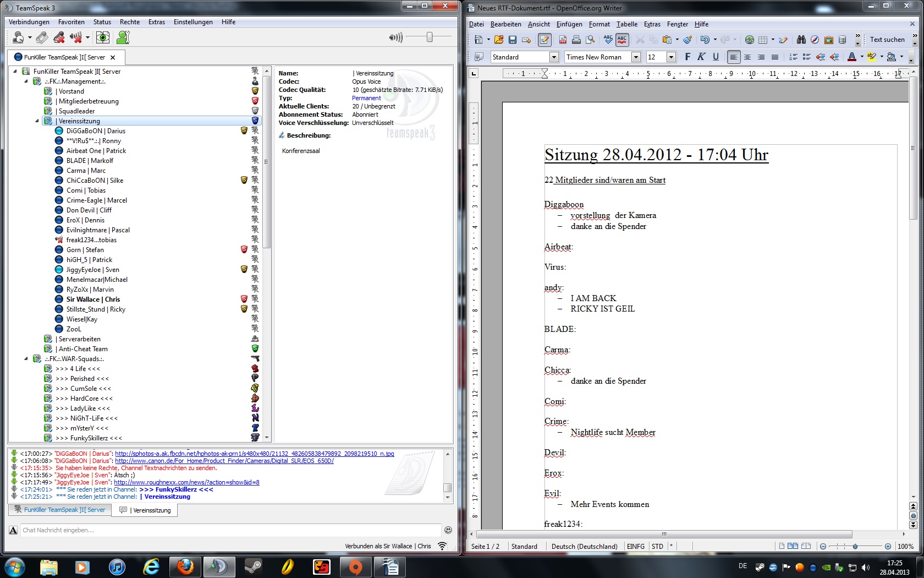Viewport: 924px width, 578px height.
Task: Click the Permanent channel type link
Action: 366,98
